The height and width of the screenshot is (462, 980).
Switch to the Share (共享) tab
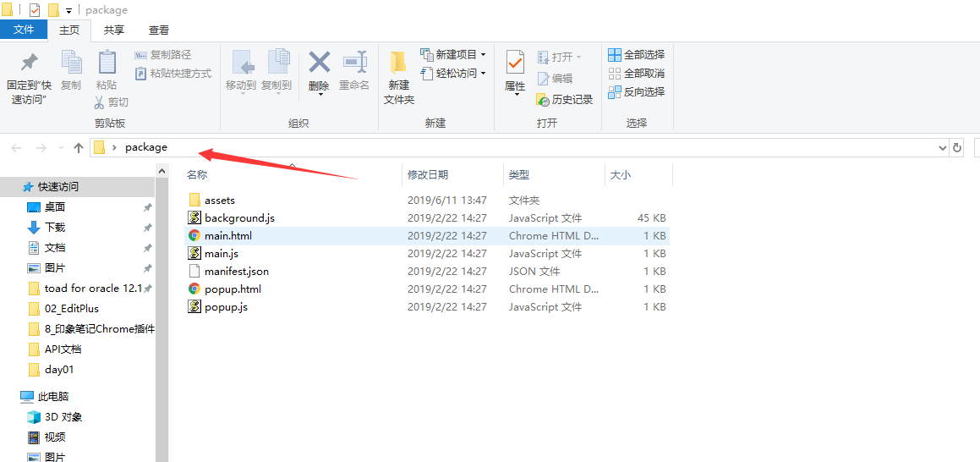coord(114,30)
